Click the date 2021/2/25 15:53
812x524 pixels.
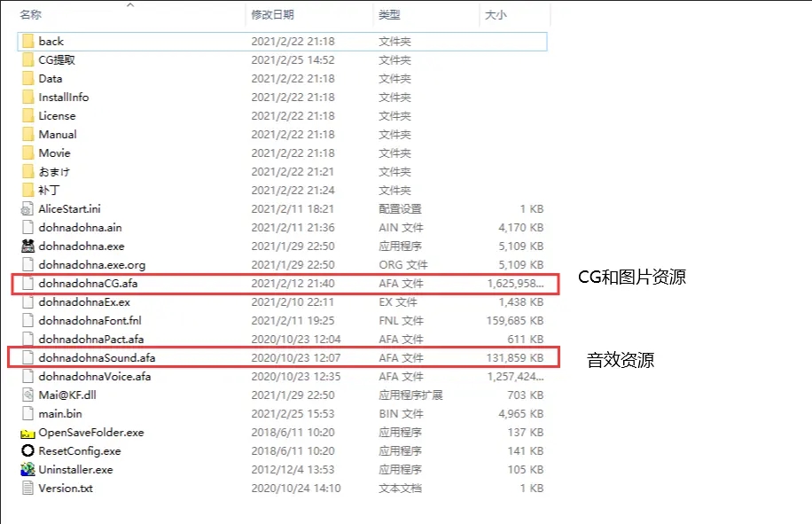[x=293, y=414]
